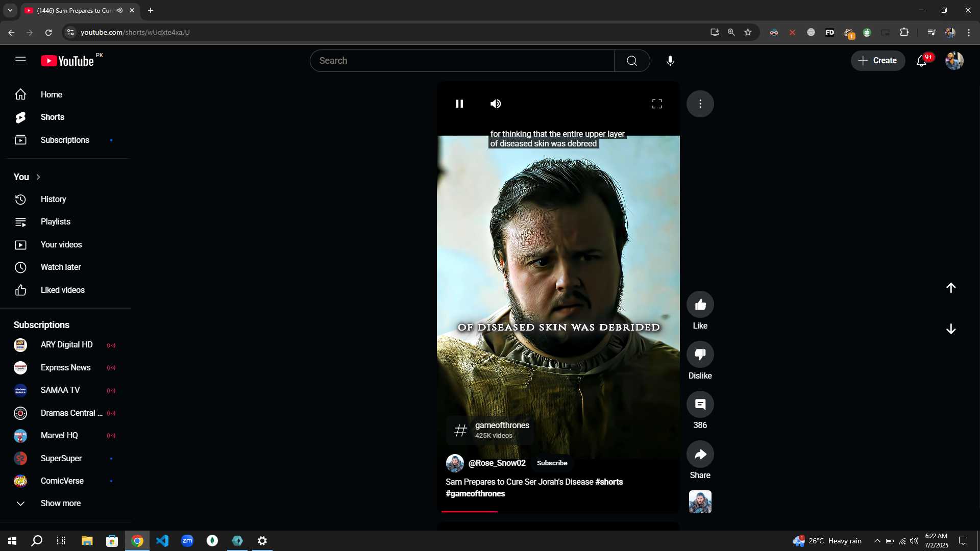The height and width of the screenshot is (551, 980).
Task: Click the browser back arrow
Action: click(x=11, y=32)
